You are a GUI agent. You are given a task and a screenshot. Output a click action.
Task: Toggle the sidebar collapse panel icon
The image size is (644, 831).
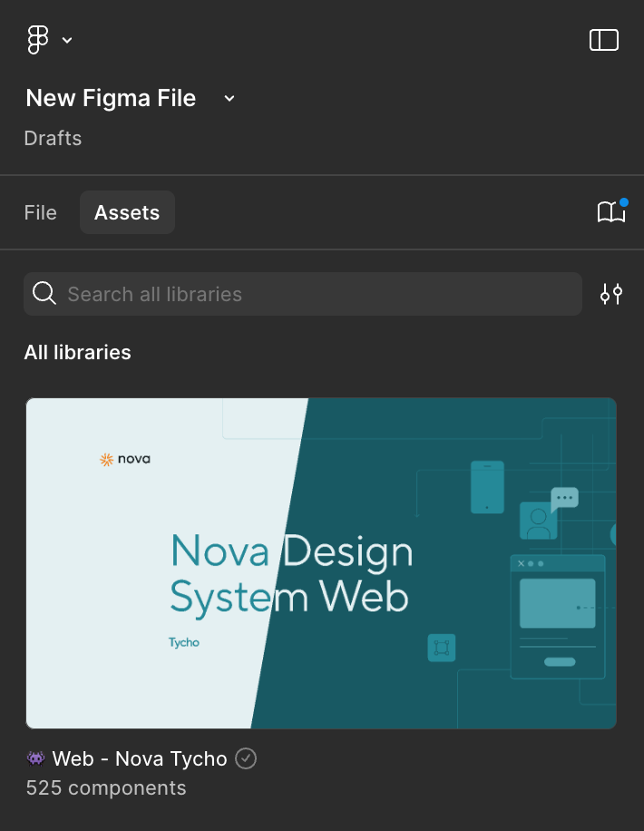pyautogui.click(x=604, y=40)
